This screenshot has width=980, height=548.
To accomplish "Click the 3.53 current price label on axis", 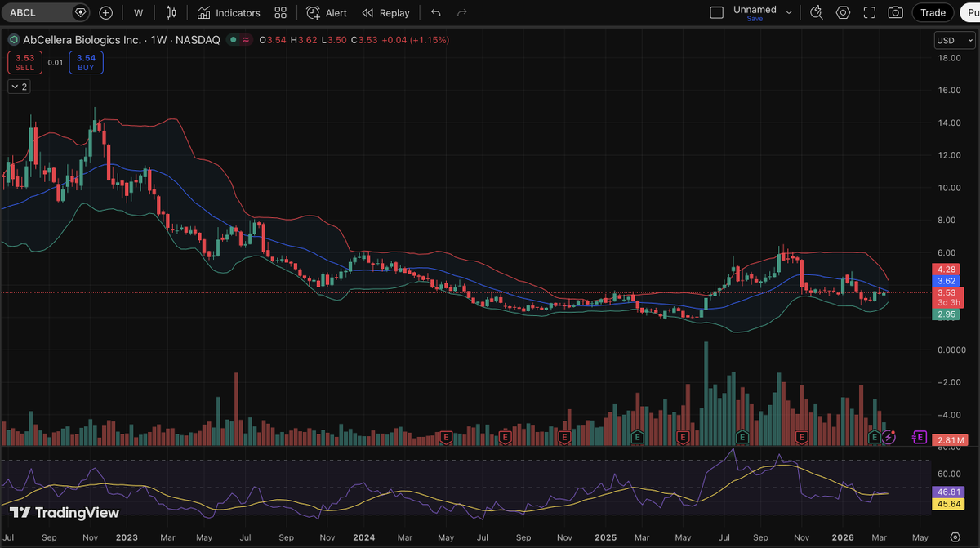I will click(x=947, y=292).
